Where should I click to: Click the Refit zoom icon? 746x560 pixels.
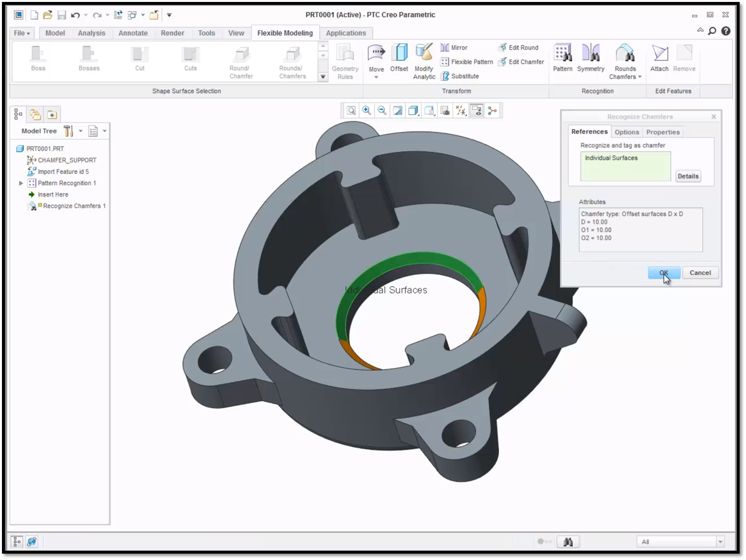(x=351, y=111)
